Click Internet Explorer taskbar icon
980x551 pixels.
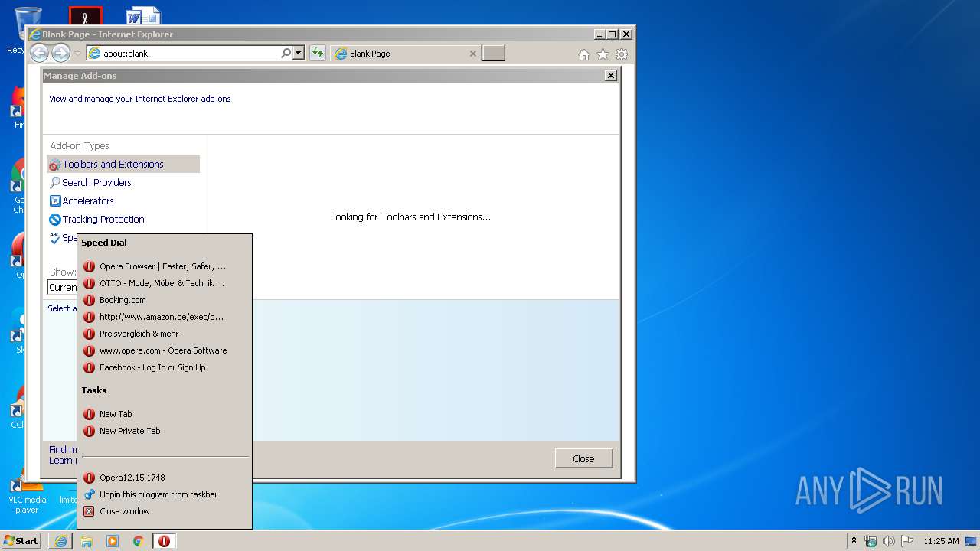pos(60,541)
